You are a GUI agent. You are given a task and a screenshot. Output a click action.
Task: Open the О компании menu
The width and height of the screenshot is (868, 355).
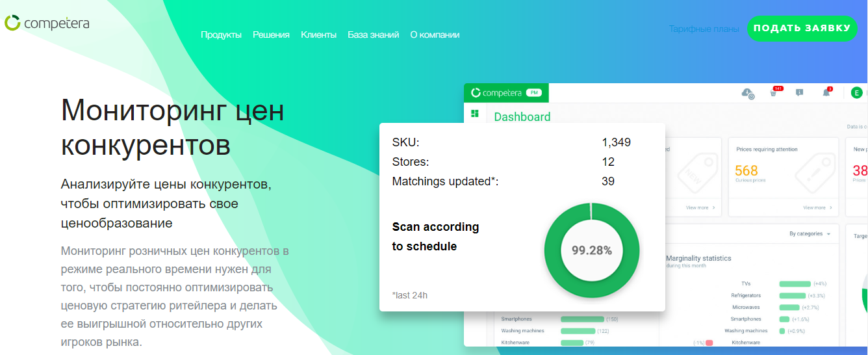click(435, 35)
